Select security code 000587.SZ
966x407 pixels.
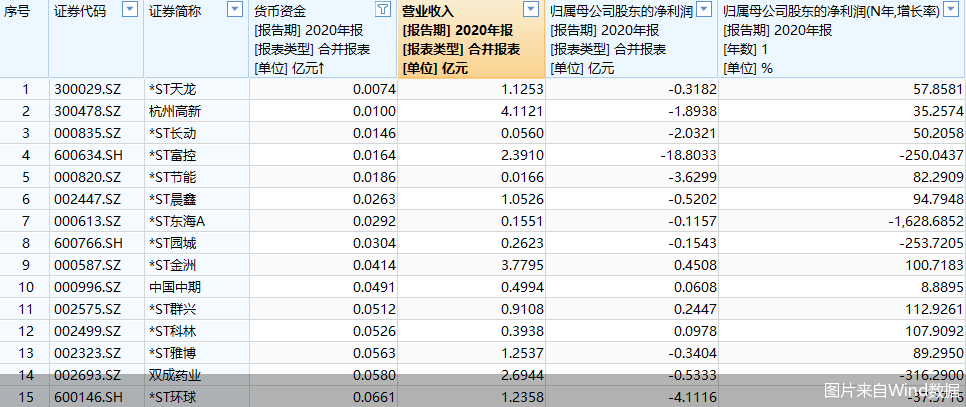tap(87, 265)
